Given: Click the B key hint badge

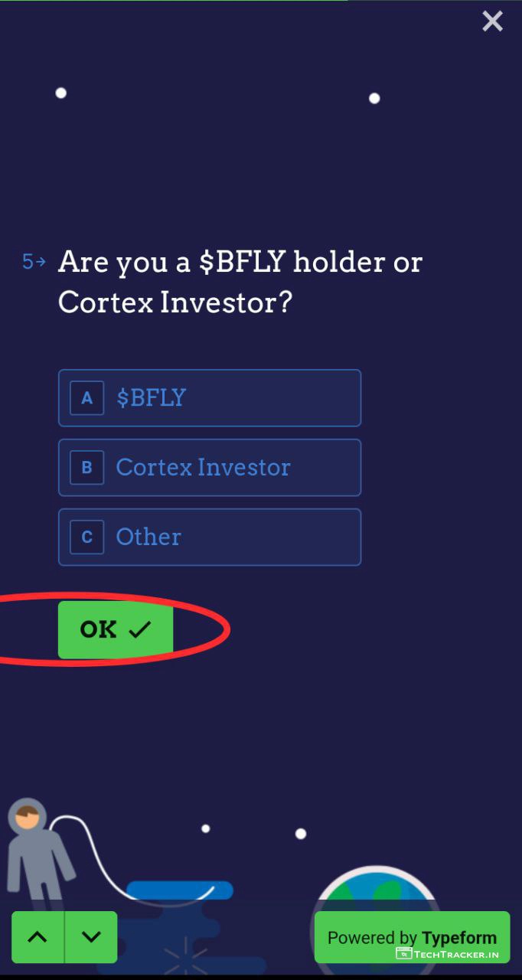Looking at the screenshot, I should (x=86, y=468).
